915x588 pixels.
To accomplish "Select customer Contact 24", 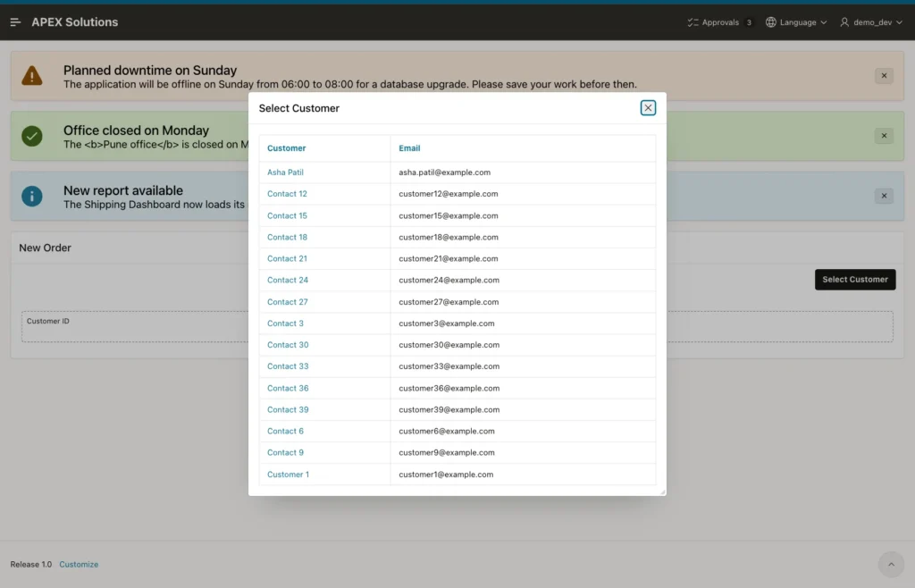I will pos(287,280).
